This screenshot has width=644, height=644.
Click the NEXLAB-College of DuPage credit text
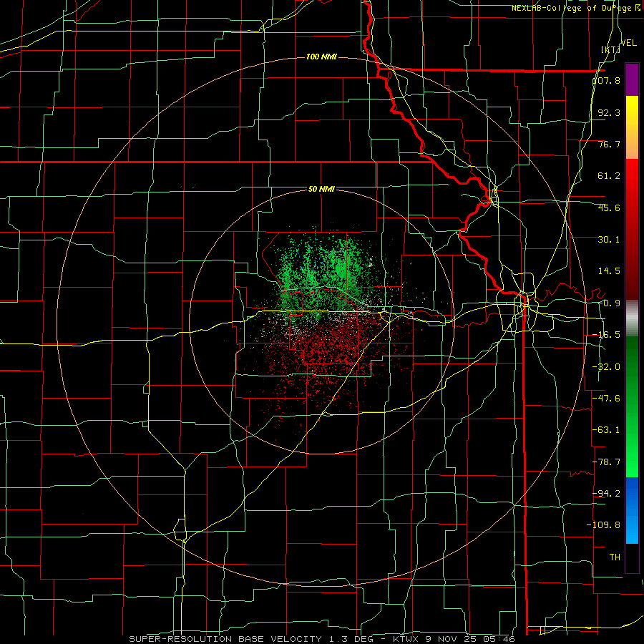point(576,8)
